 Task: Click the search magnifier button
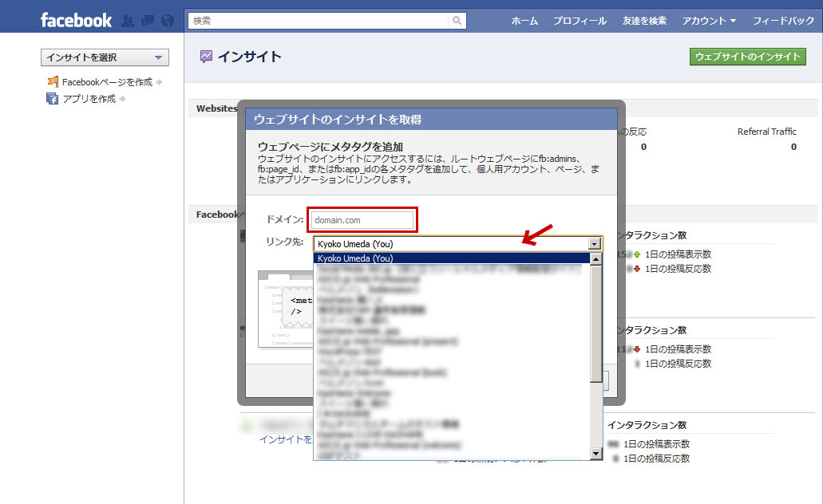click(457, 21)
